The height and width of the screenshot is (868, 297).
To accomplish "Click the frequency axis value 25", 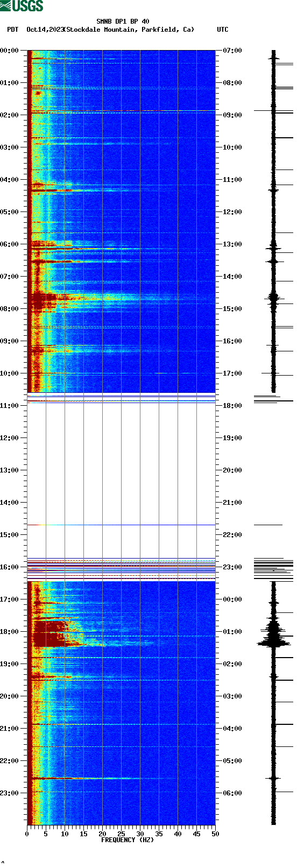I will point(121,834).
